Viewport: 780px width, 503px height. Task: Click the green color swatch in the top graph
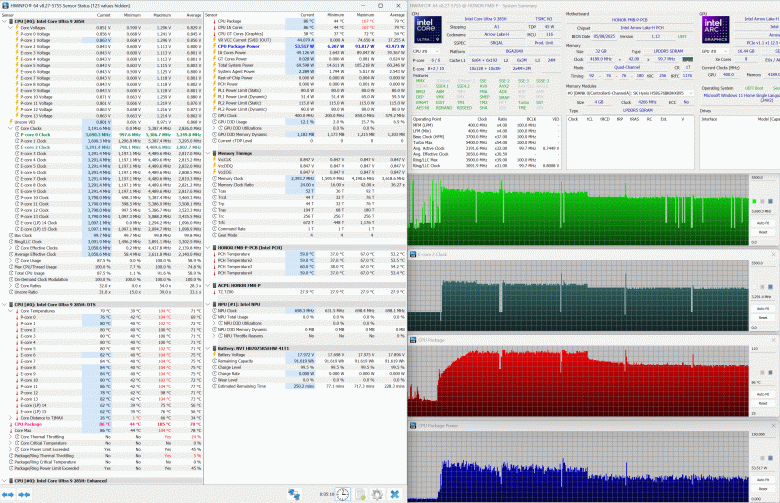point(754,201)
